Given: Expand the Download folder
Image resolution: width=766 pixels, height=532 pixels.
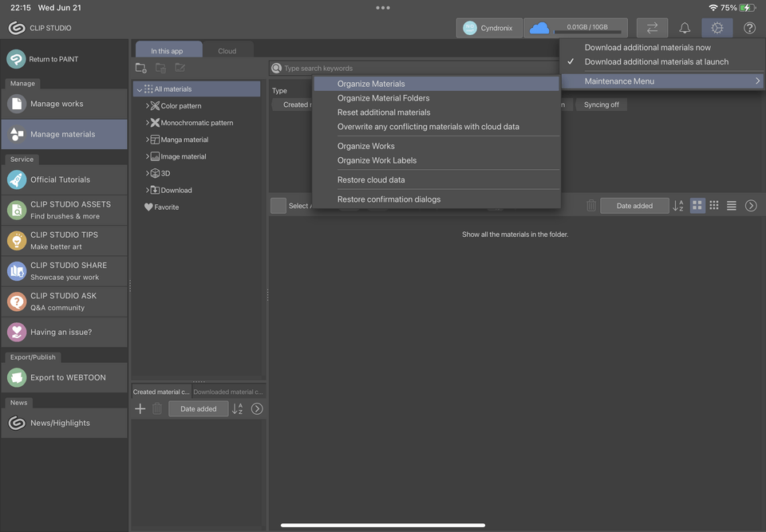Looking at the screenshot, I should [147, 190].
